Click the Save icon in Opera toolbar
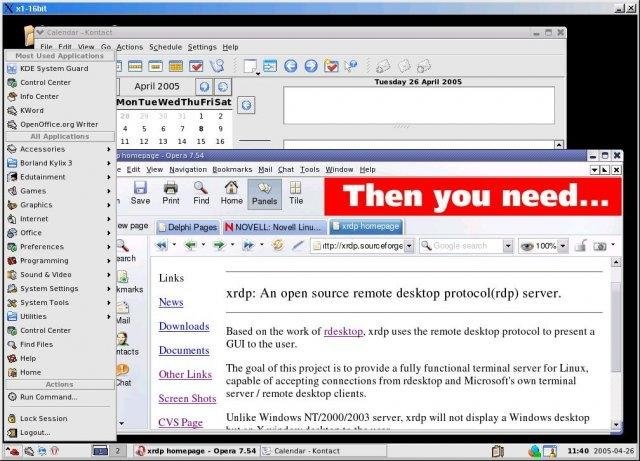This screenshot has height=461, width=640. [140, 193]
